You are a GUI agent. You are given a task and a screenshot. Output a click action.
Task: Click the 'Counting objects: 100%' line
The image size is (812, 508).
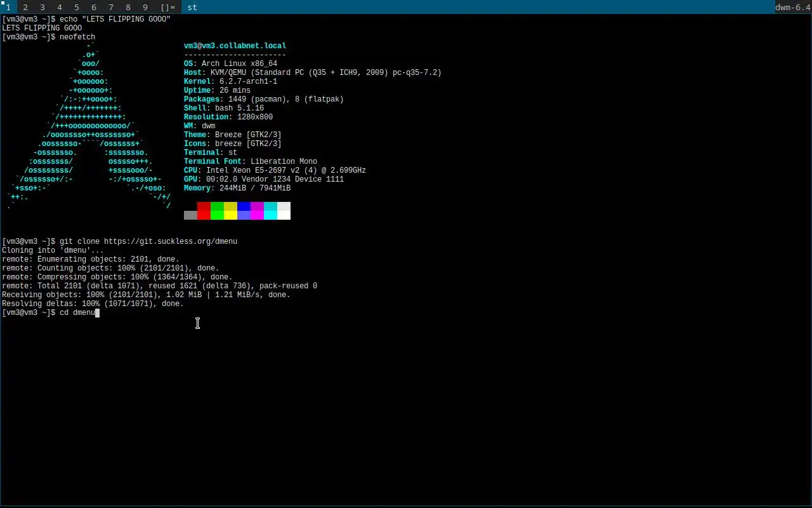(110, 268)
